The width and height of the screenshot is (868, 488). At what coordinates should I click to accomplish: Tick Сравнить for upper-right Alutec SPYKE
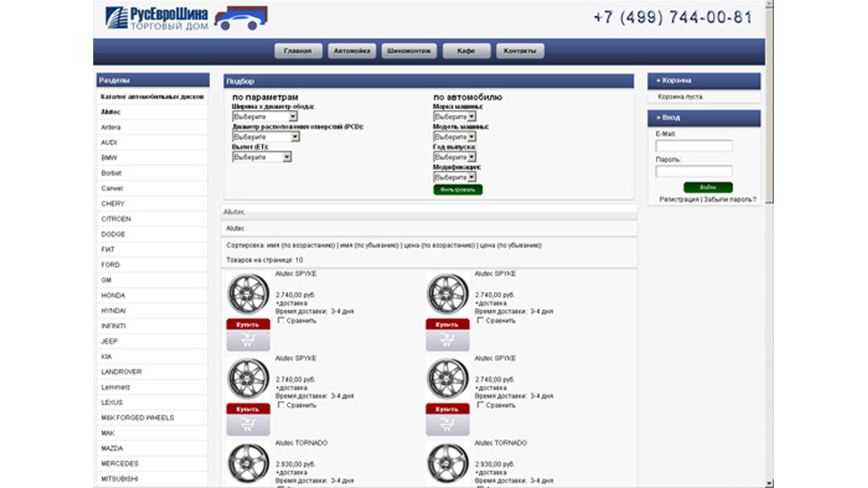click(x=480, y=320)
